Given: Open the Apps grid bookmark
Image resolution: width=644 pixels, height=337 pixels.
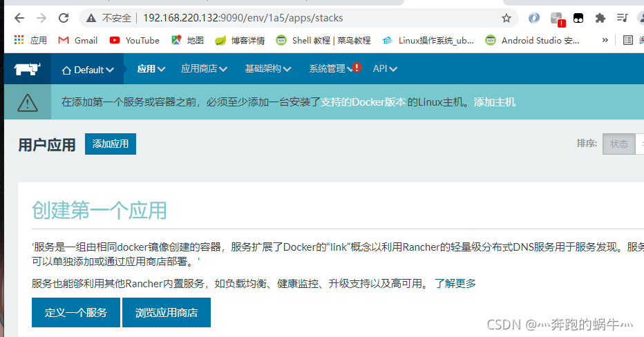Looking at the screenshot, I should point(31,40).
